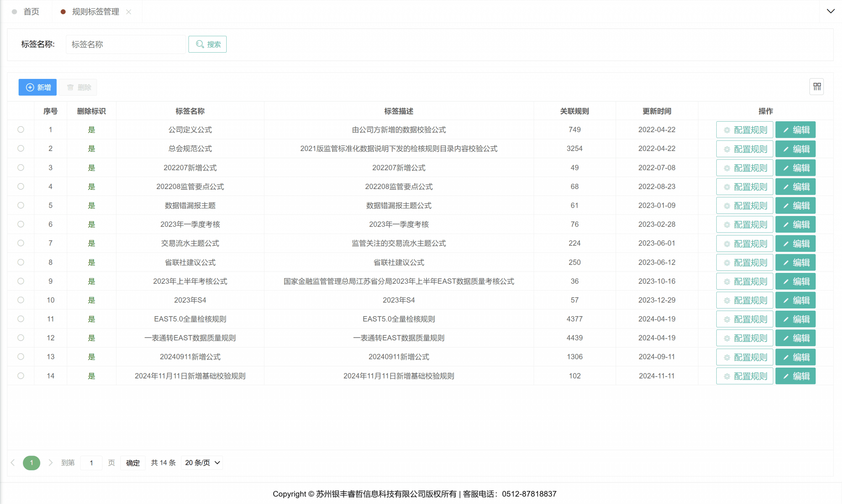Click the search magnifier button
Screen dimensions: 842x504
[x=207, y=44]
